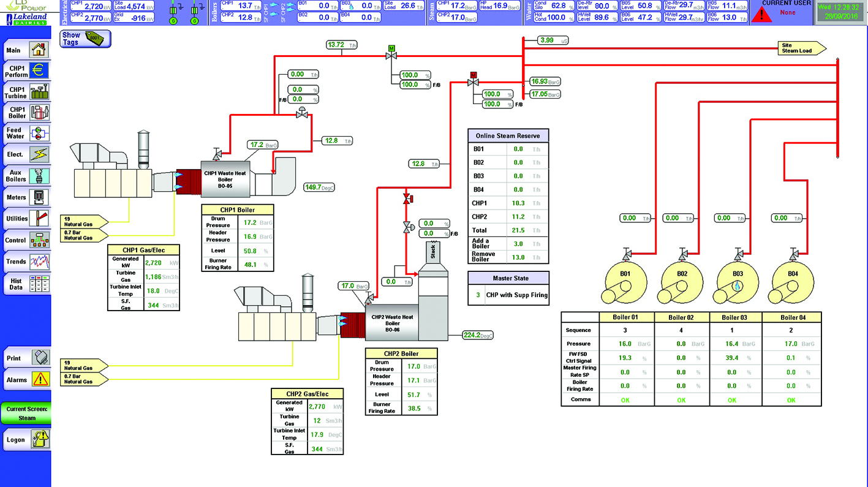Click red isolation valve on CHP2 steam line
The width and height of the screenshot is (868, 487).
pyautogui.click(x=407, y=198)
